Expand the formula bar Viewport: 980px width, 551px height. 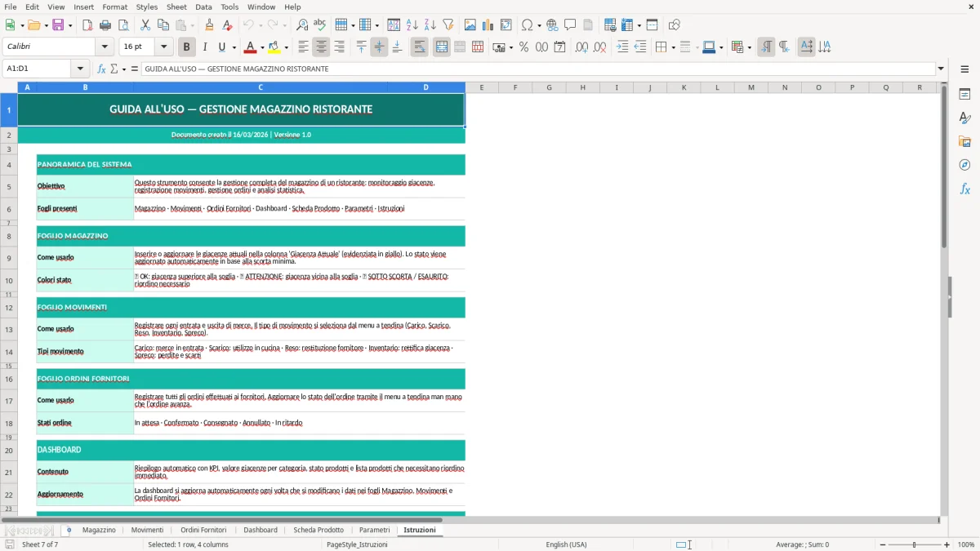pos(941,69)
